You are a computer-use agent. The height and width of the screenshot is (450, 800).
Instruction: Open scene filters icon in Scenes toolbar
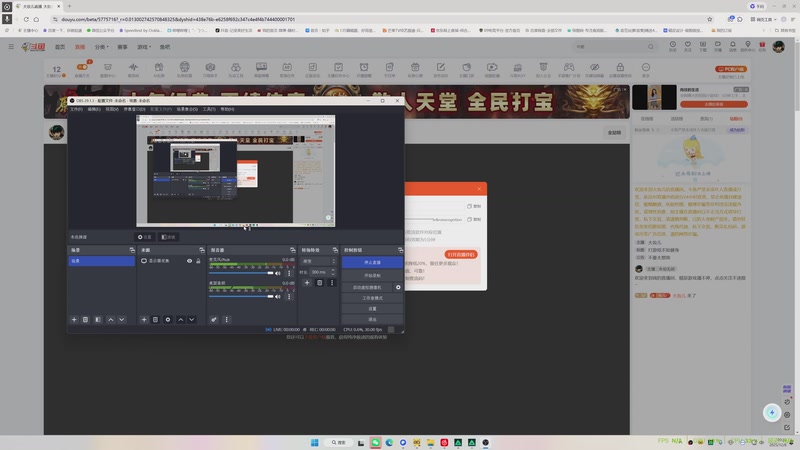[98, 319]
